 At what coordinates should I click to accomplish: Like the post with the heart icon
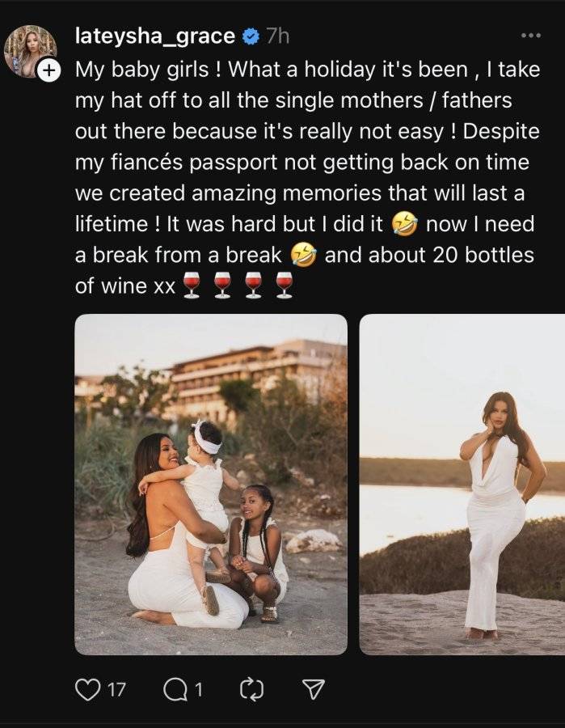tap(88, 689)
